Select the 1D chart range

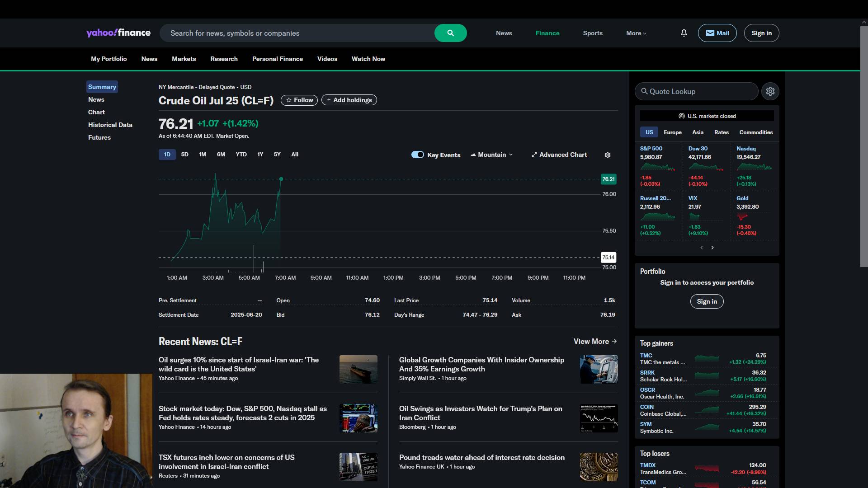pyautogui.click(x=167, y=155)
